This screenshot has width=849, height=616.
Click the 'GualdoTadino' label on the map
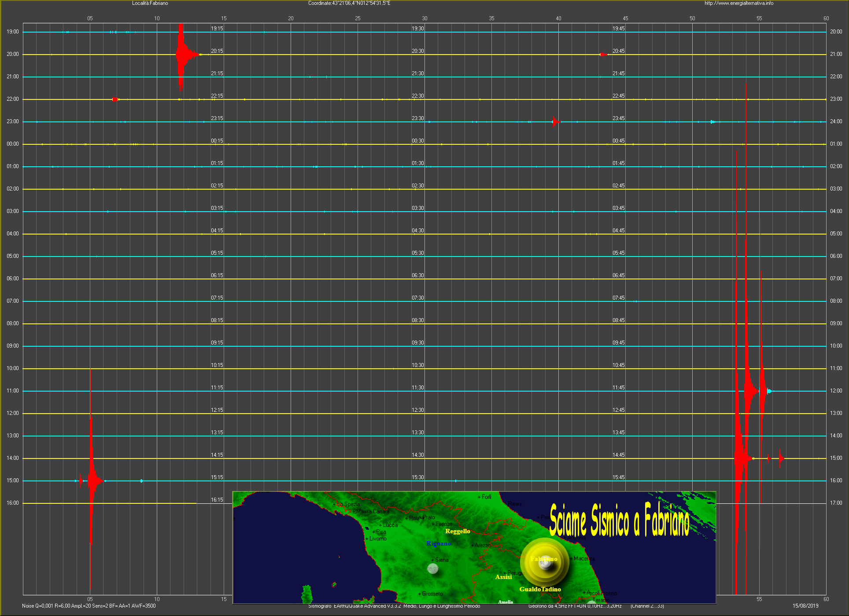(540, 589)
